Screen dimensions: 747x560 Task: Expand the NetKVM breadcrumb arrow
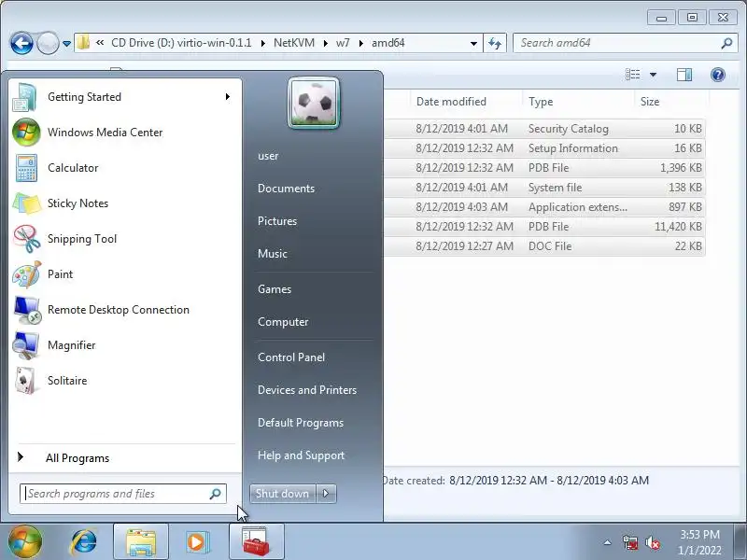click(x=325, y=43)
